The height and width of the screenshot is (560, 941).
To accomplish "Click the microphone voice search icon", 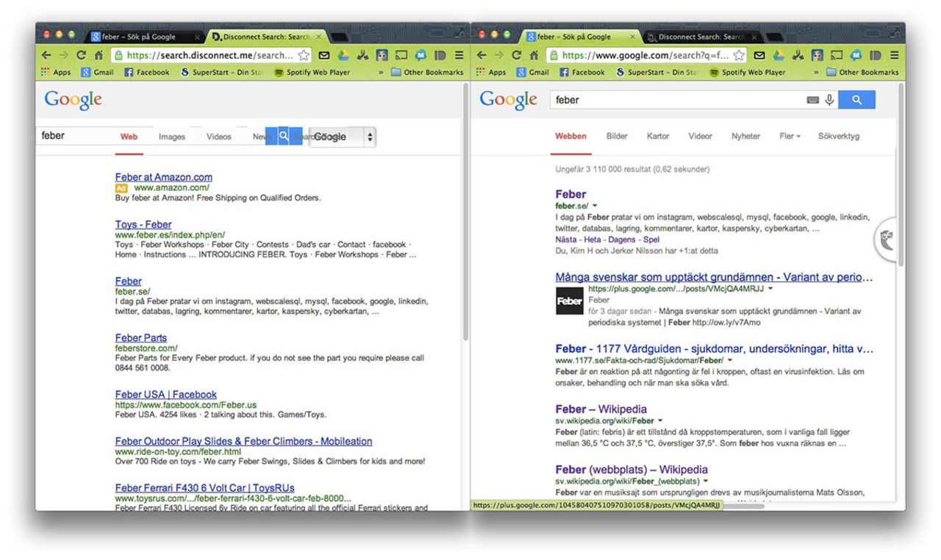I will click(829, 100).
